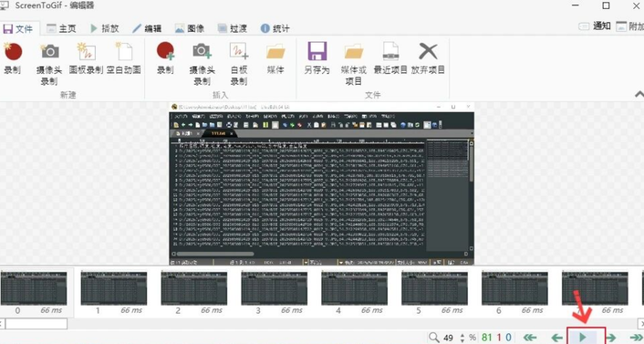Image resolution: width=644 pixels, height=344 pixels.
Task: Start a new screen recording under 新建
Action: (13, 58)
